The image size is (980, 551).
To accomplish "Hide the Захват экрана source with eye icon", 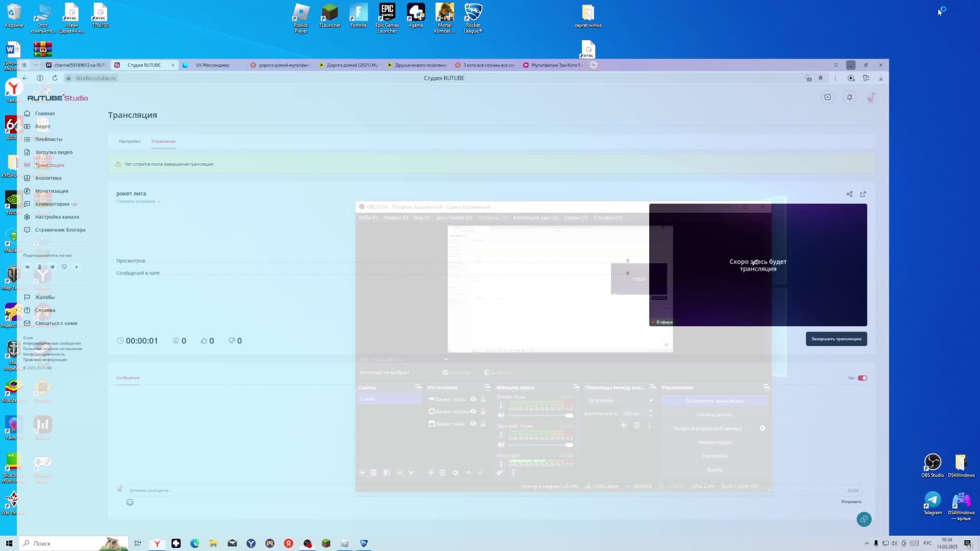I will [473, 412].
